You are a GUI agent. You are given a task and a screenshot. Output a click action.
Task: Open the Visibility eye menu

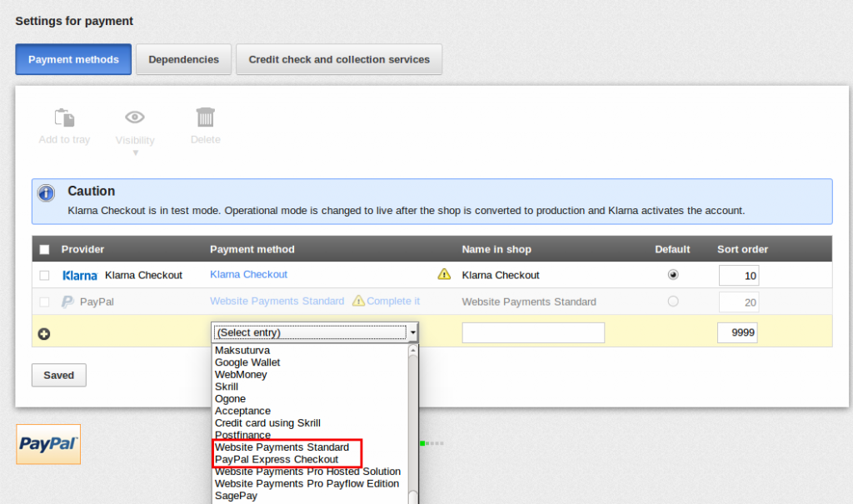[x=135, y=117]
